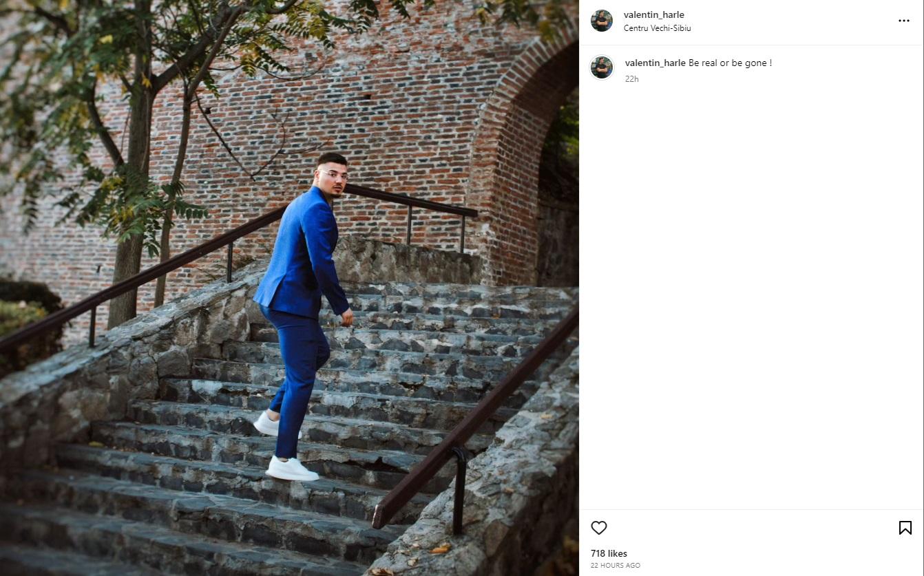Click the man's face with glasses
Image resolution: width=924 pixels, height=576 pixels.
(333, 176)
